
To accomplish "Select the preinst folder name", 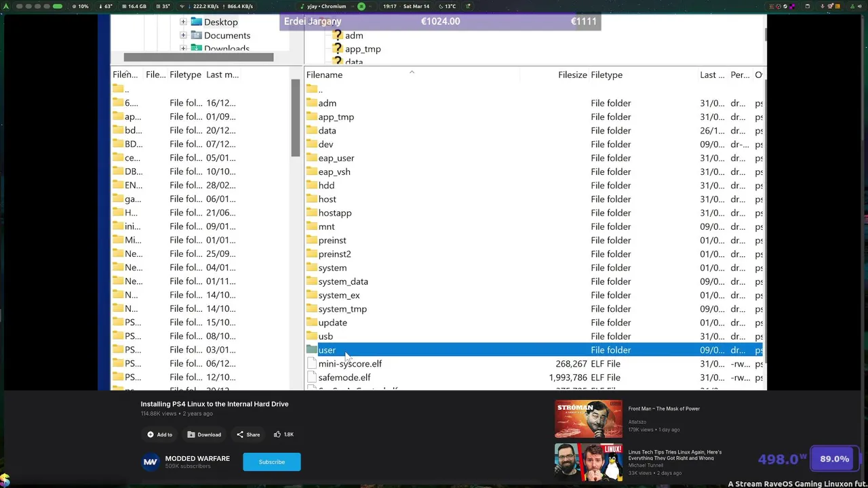I will [332, 241].
